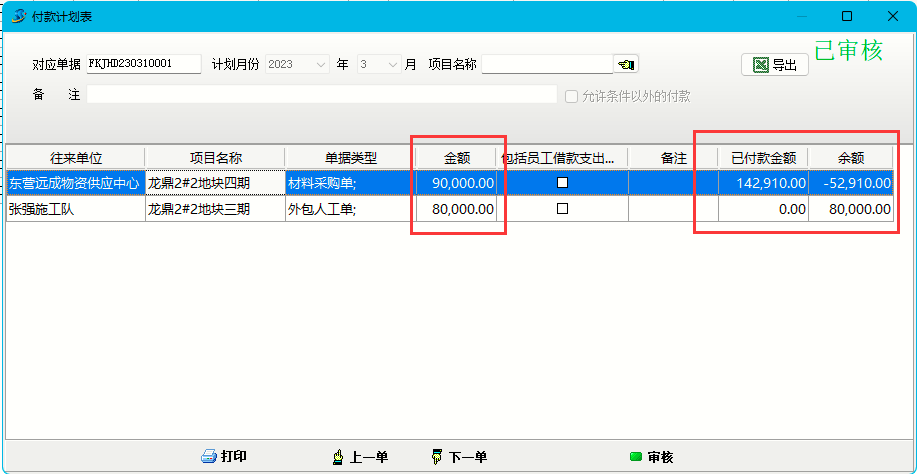
Task: Click the printer icon beside 打印
Action: click(x=208, y=457)
